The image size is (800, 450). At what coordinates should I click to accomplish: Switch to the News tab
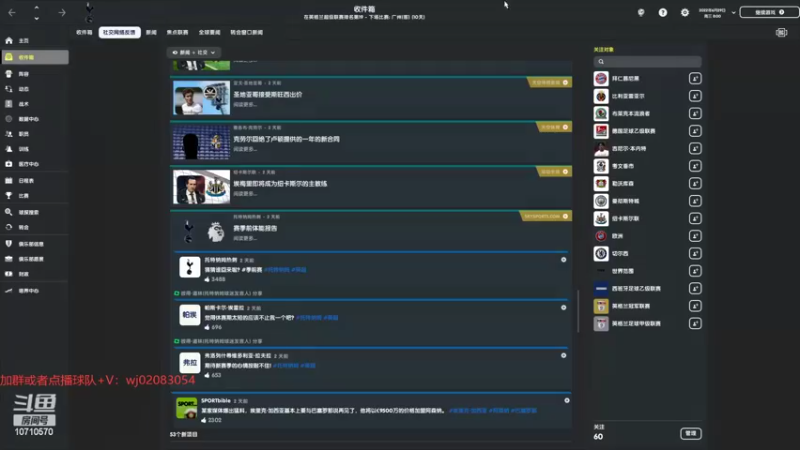pos(151,32)
